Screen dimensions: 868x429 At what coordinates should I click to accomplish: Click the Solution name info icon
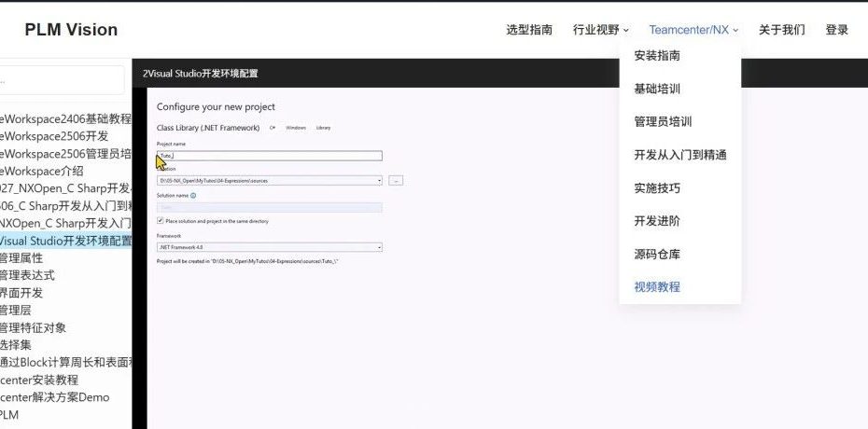tap(193, 196)
